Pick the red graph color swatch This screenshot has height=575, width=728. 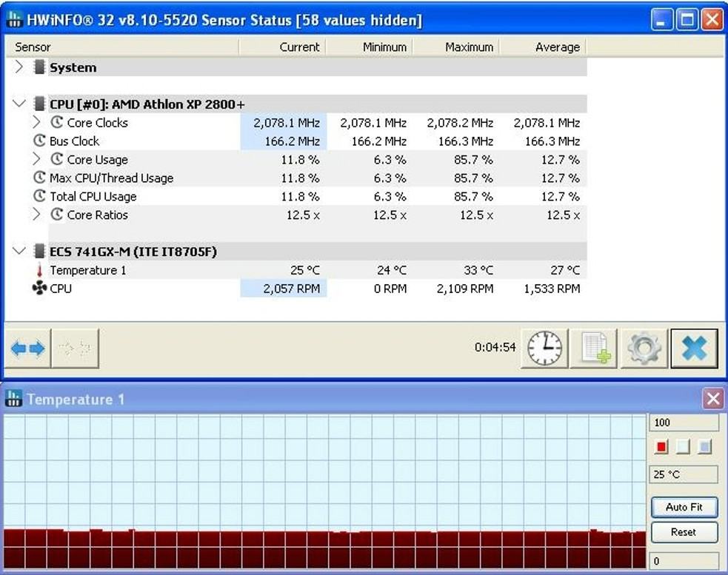click(661, 447)
